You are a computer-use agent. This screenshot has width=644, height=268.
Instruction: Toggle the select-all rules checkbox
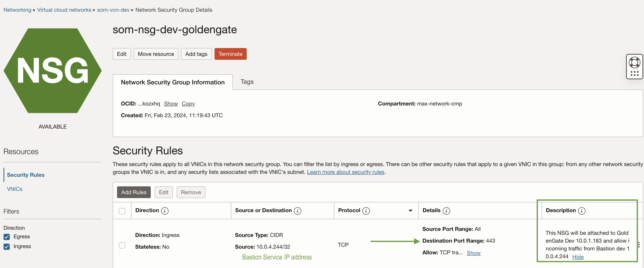click(x=122, y=211)
